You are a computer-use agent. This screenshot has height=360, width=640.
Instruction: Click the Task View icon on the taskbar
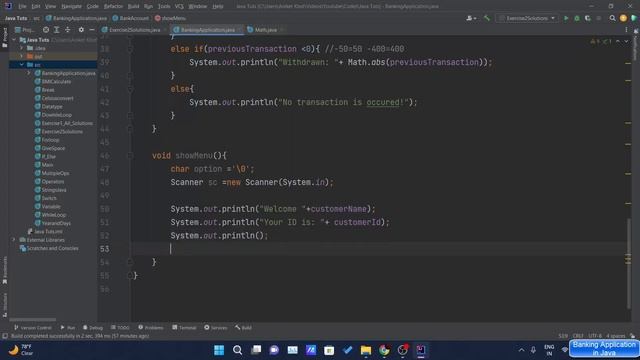256,350
